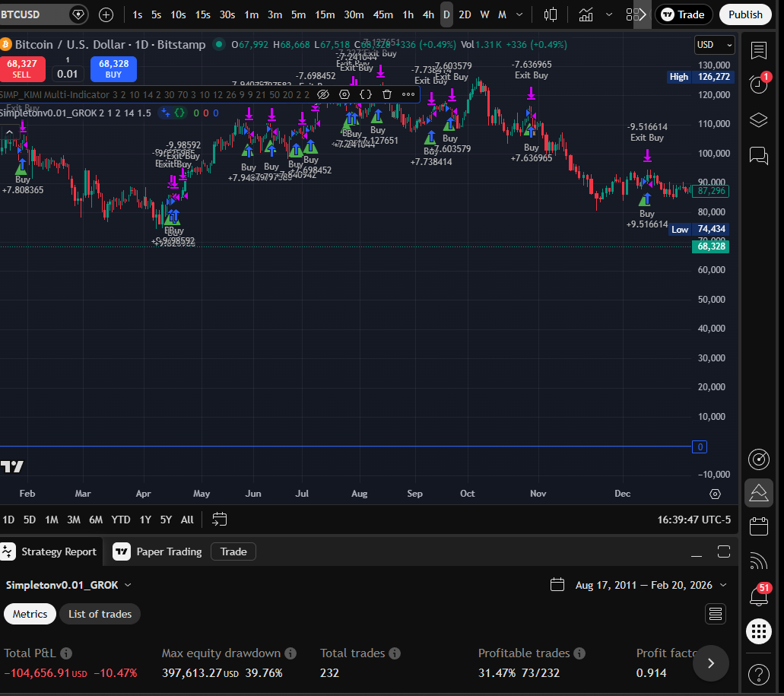Show the Metrics view
Image resolution: width=784 pixels, height=696 pixels.
(30, 614)
